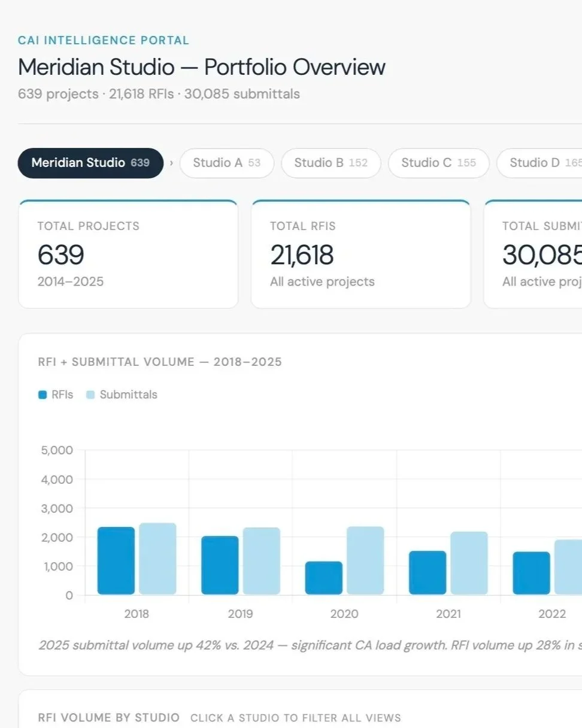Toggle the RFIs legend swatch
Image resolution: width=582 pixels, height=728 pixels.
click(x=43, y=395)
